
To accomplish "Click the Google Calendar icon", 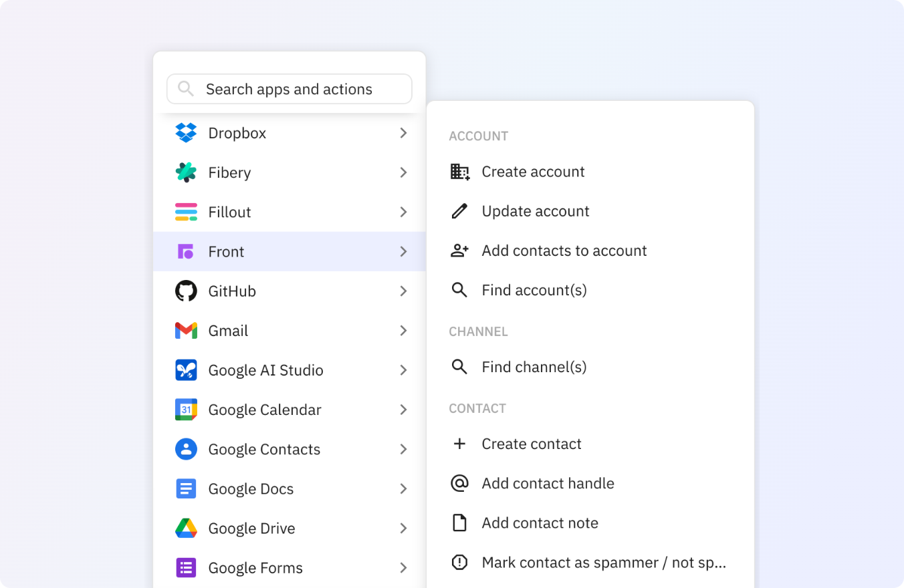I will 186,410.
